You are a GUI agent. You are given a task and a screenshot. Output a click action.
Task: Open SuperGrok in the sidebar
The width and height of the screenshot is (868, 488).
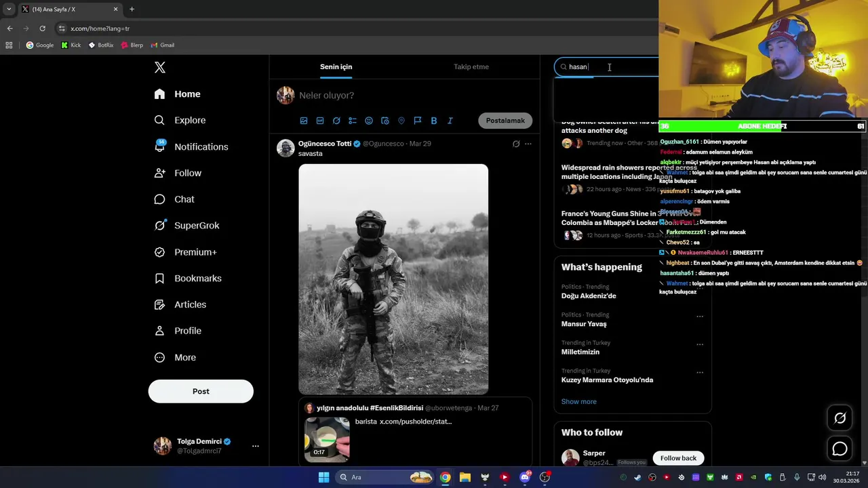(188, 225)
